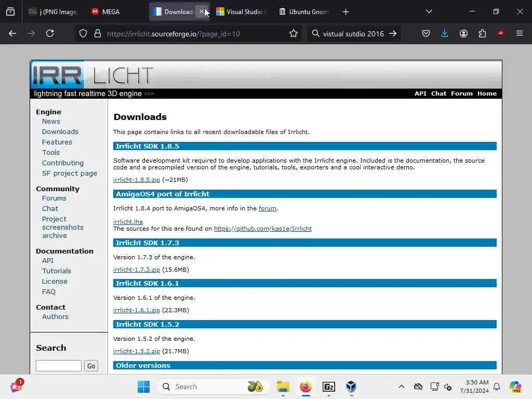The image size is (532, 399).
Task: Click the site security padlock icon
Action: (x=98, y=33)
